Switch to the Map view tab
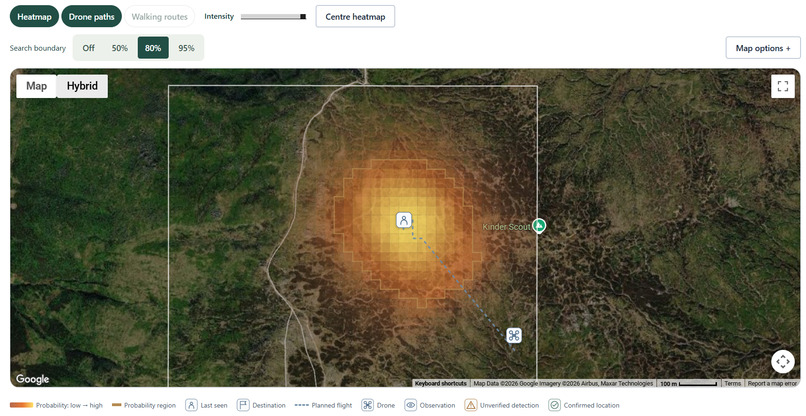 pyautogui.click(x=36, y=86)
